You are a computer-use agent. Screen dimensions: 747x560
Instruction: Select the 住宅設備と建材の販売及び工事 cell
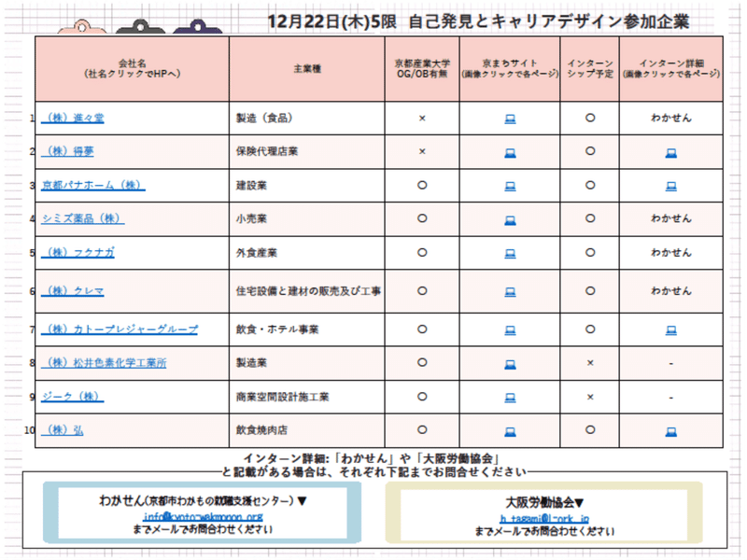308,291
